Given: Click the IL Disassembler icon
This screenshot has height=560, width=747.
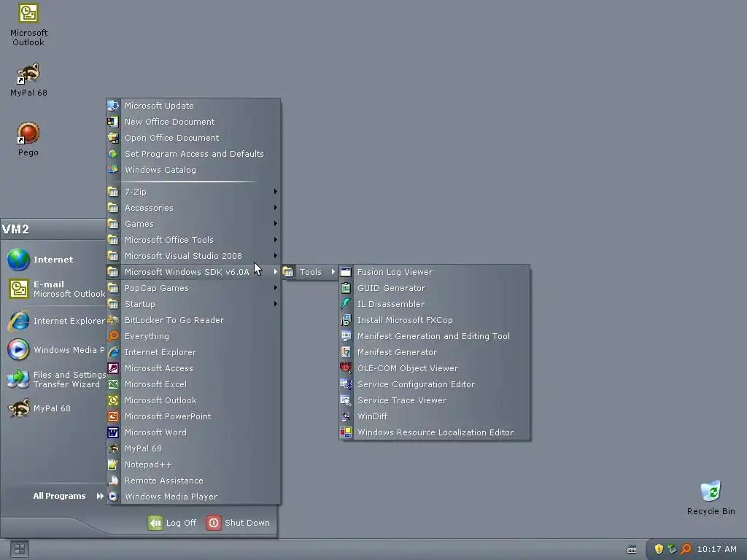Looking at the screenshot, I should (x=346, y=304).
